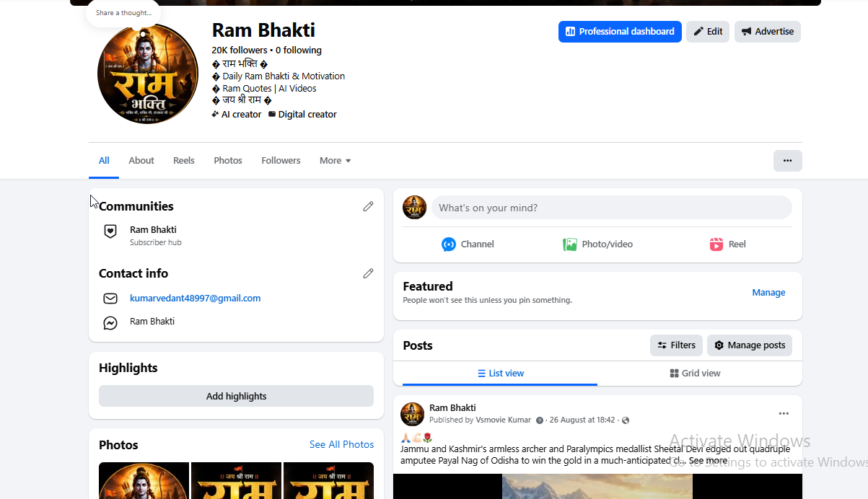The width and height of the screenshot is (868, 499).
Task: Open the Ram Bhakti Messenger contact
Action: [x=152, y=322]
